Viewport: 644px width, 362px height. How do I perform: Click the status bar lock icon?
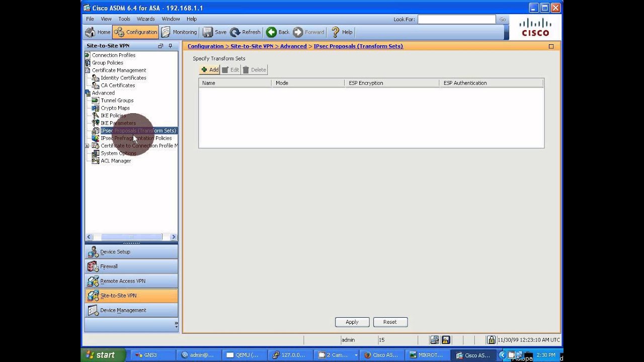pos(491,340)
